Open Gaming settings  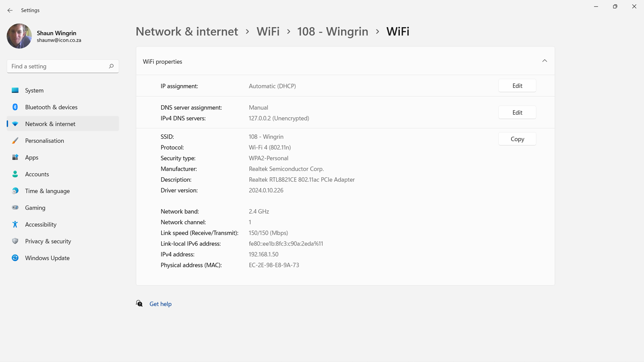[x=63, y=208]
